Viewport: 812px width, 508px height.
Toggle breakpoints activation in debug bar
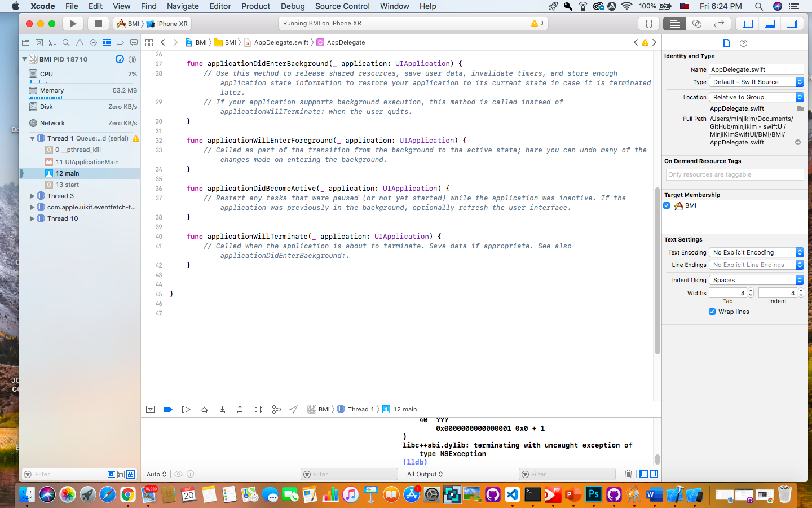pos(168,409)
